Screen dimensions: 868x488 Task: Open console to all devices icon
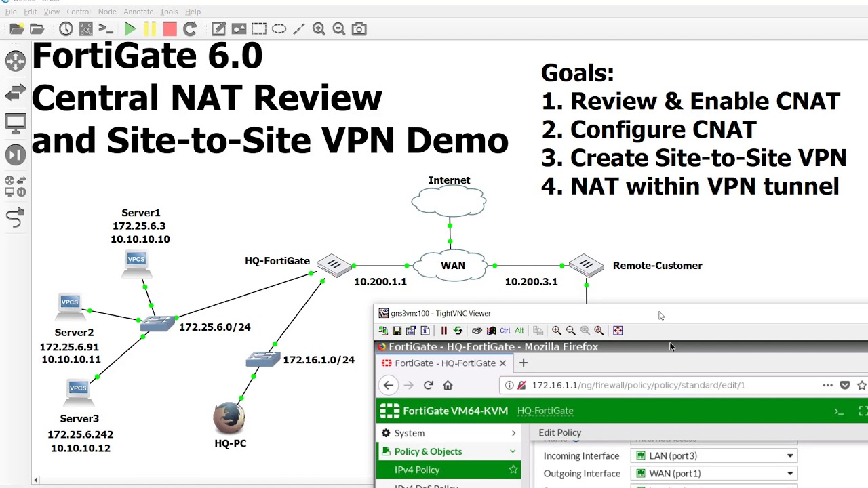click(x=106, y=28)
